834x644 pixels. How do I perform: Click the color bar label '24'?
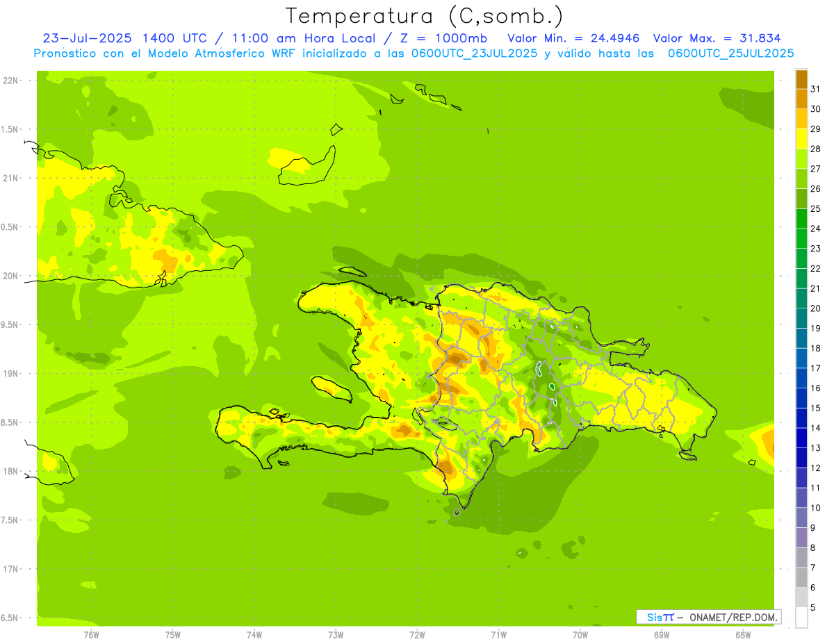pyautogui.click(x=815, y=229)
